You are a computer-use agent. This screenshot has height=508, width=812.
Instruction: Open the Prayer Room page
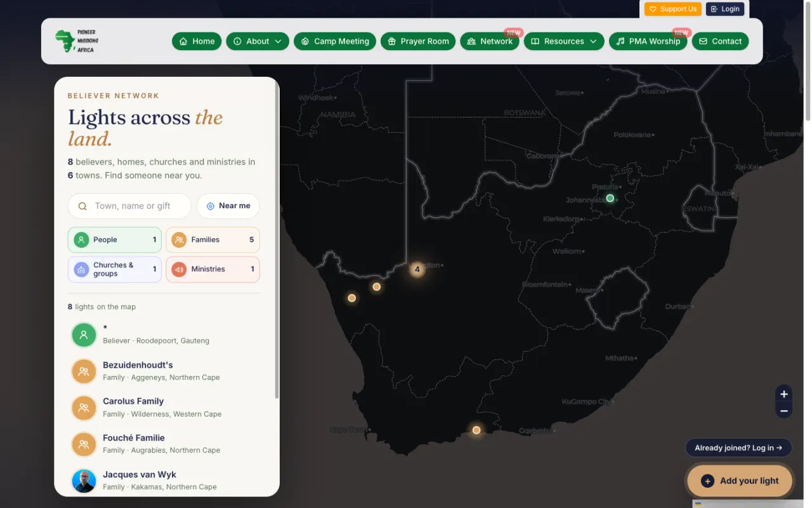(x=418, y=41)
